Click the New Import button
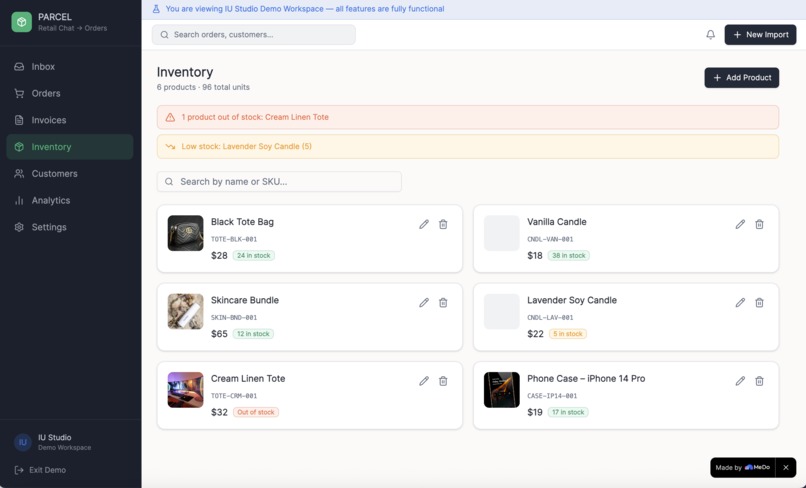 [760, 34]
